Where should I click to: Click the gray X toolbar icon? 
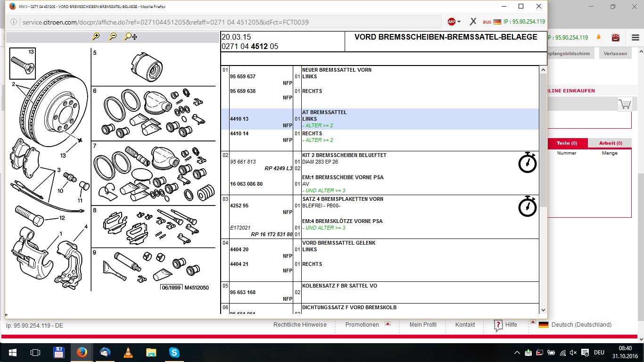[473, 22]
